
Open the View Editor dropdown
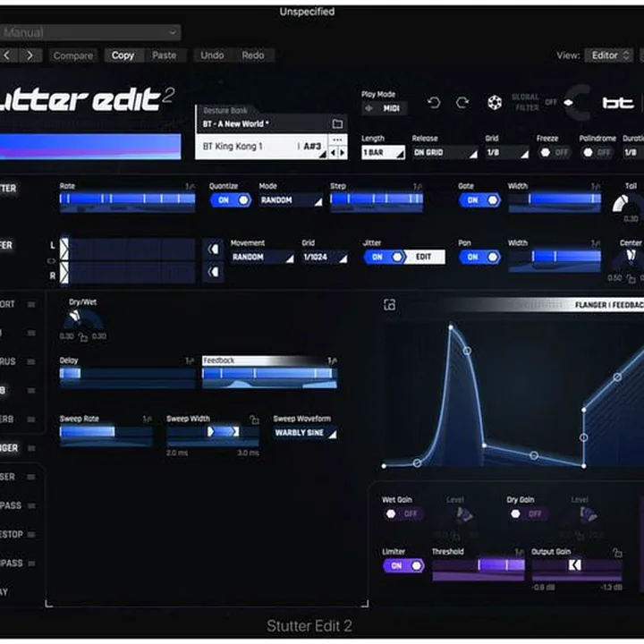point(610,55)
